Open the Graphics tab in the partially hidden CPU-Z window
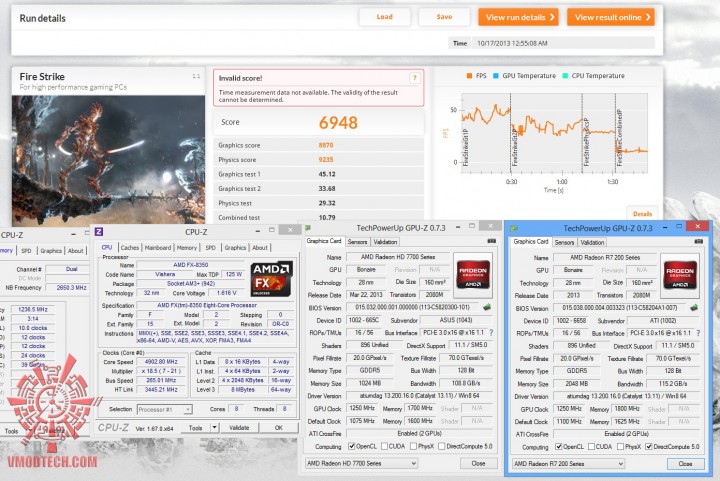Screen dimensions: 720x481 (x=51, y=251)
